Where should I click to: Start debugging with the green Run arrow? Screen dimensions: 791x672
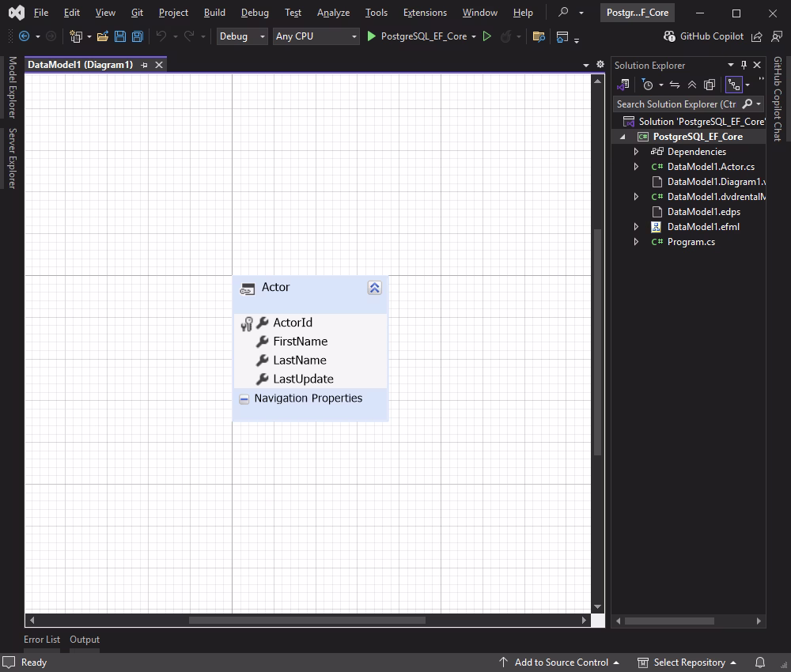point(371,36)
